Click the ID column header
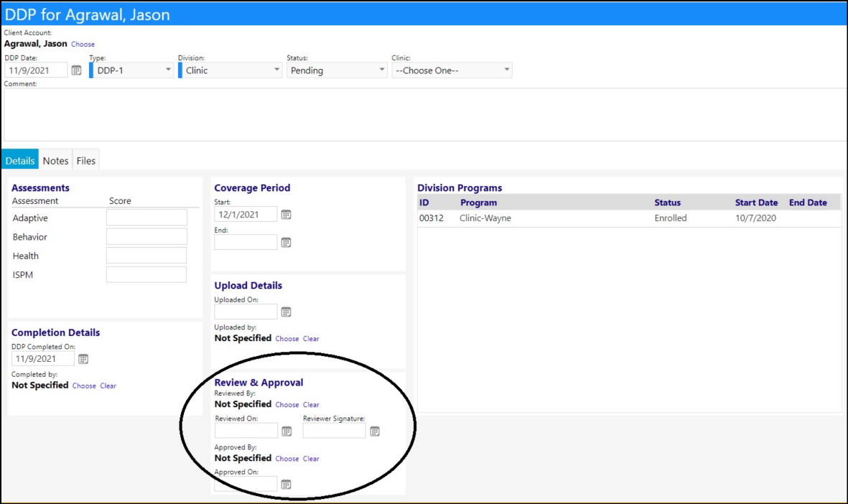This screenshot has height=504, width=848. click(424, 202)
